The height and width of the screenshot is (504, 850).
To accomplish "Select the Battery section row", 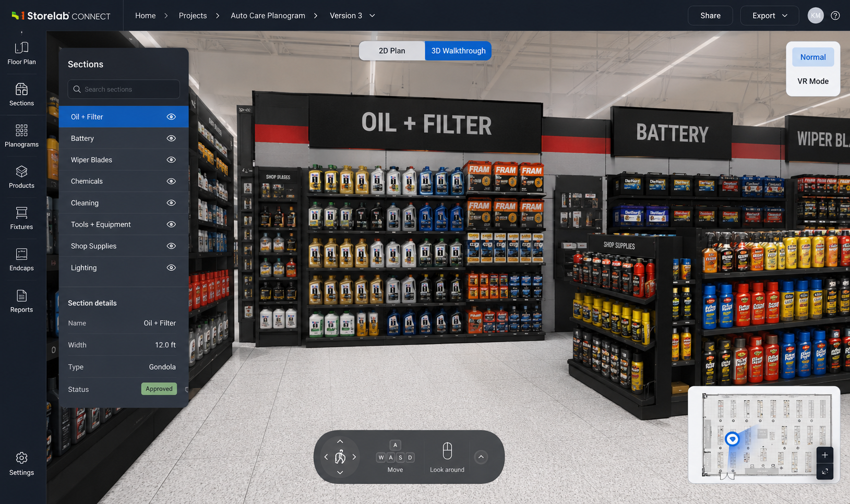I will pos(124,138).
